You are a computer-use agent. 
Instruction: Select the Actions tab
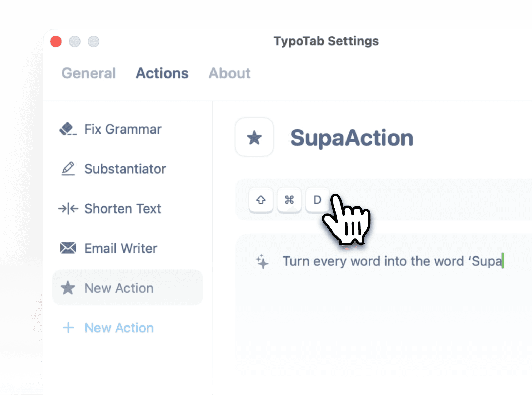162,73
